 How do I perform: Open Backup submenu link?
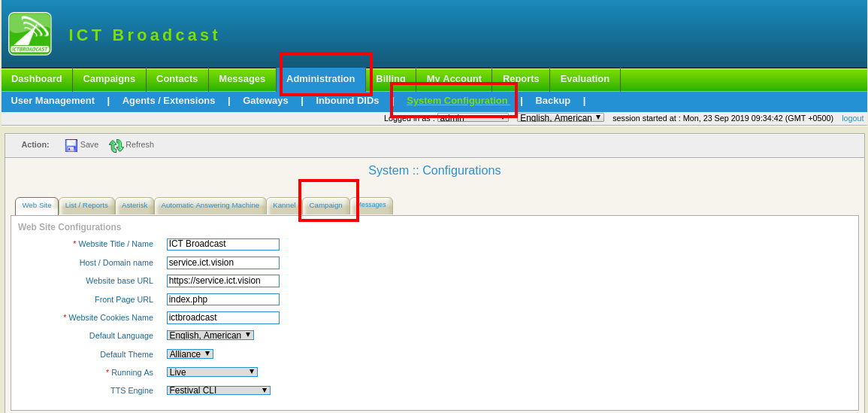pyautogui.click(x=552, y=101)
